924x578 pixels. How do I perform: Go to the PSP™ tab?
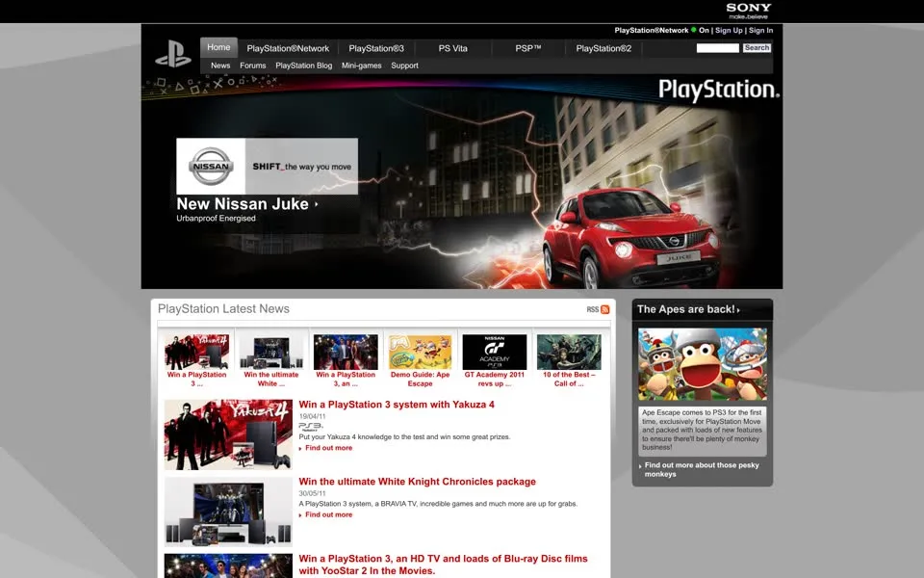coord(528,48)
